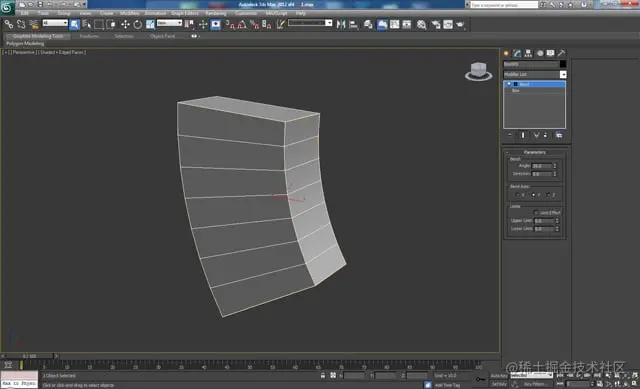Open the Edit menu
This screenshot has width=640, height=389.
click(24, 13)
